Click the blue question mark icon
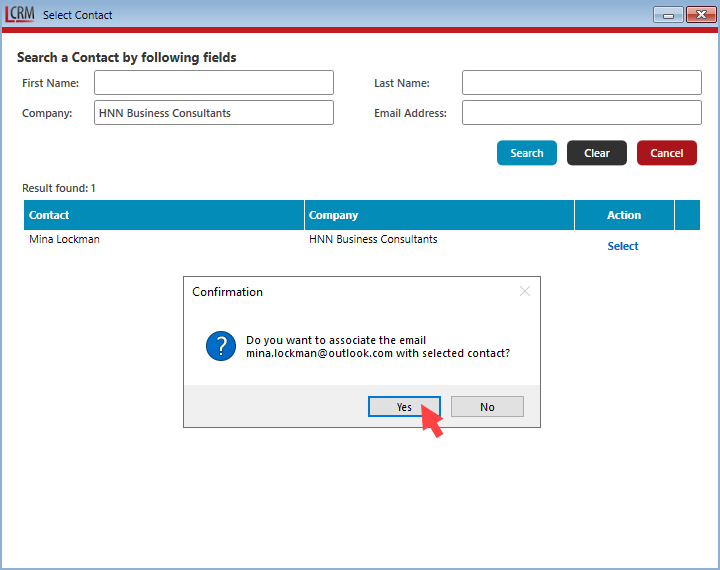720x570 pixels. pos(220,347)
